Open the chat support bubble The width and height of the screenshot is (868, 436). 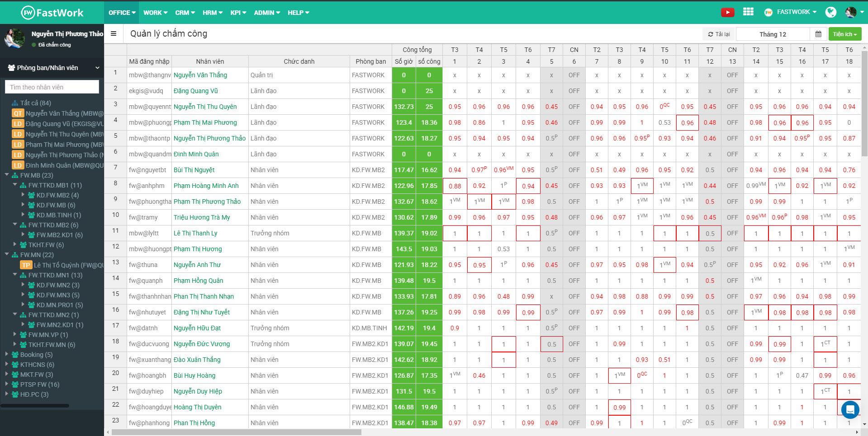point(850,409)
